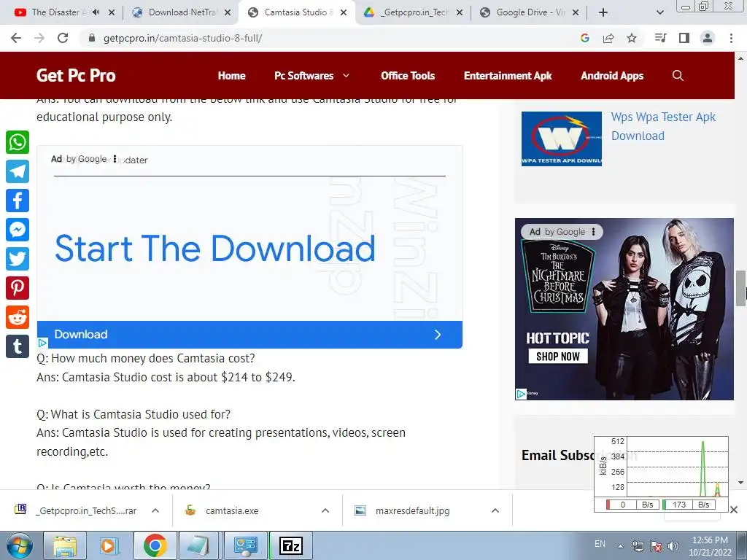747x560 pixels.
Task: Open maxresdefault.jpg from the download bar
Action: (x=413, y=510)
